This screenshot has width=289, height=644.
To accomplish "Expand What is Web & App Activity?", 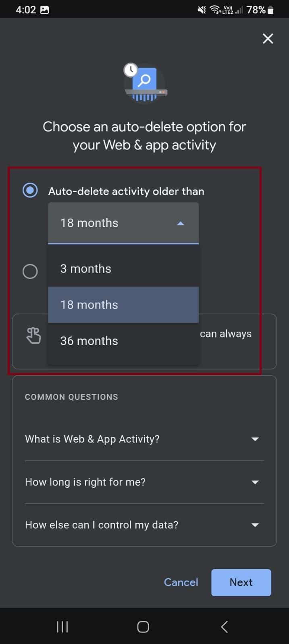I will (255, 439).
